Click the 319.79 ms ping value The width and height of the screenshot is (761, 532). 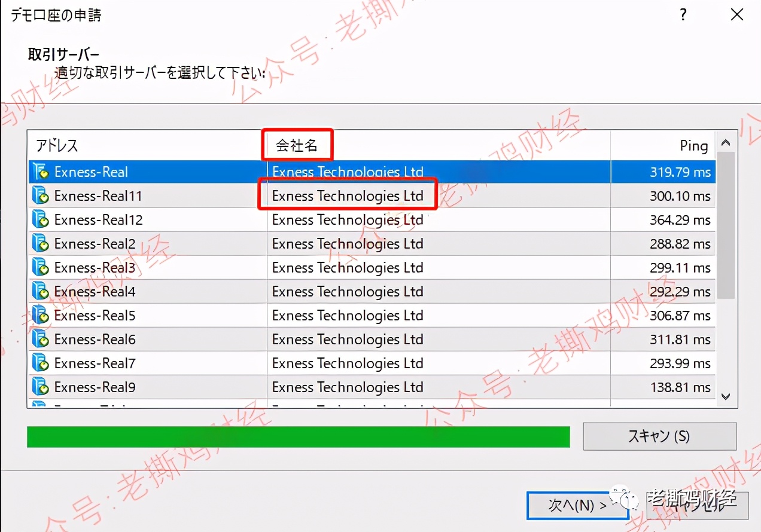click(681, 172)
